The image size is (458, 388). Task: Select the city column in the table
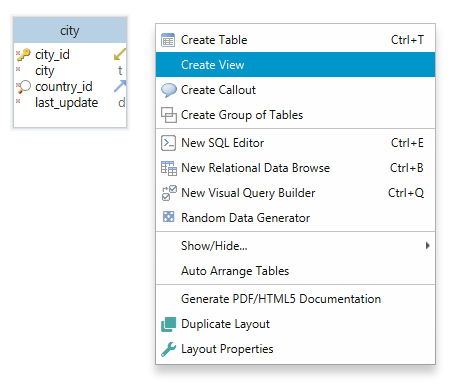tap(45, 71)
